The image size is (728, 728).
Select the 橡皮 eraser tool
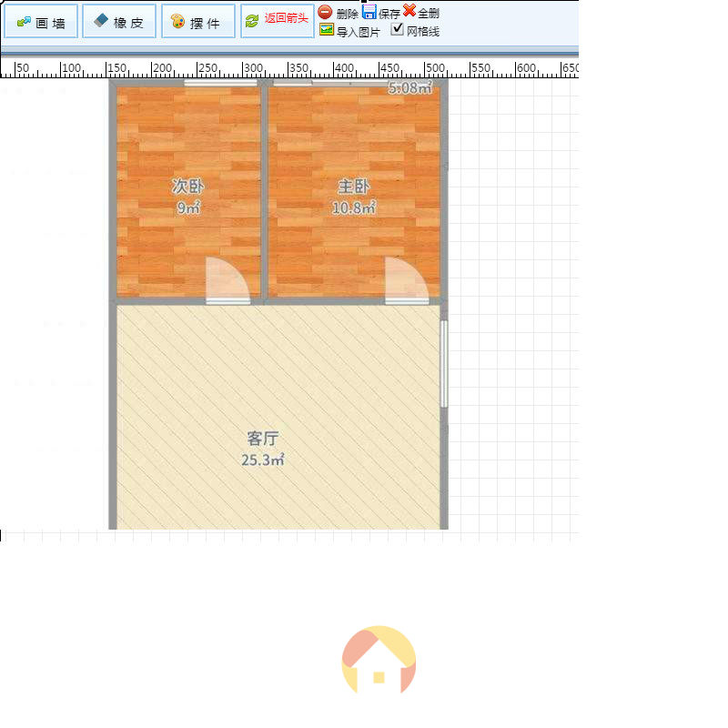click(x=119, y=21)
